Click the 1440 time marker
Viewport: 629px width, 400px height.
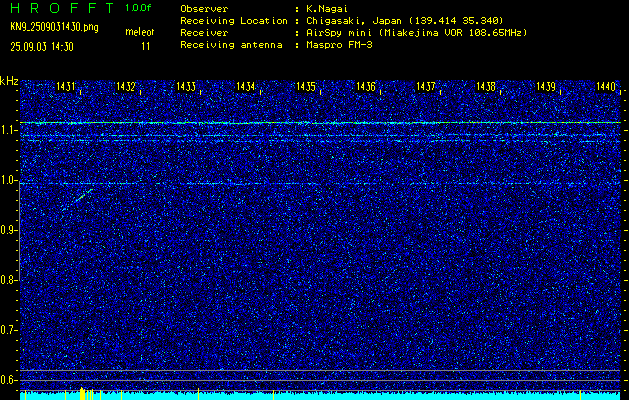pos(606,86)
